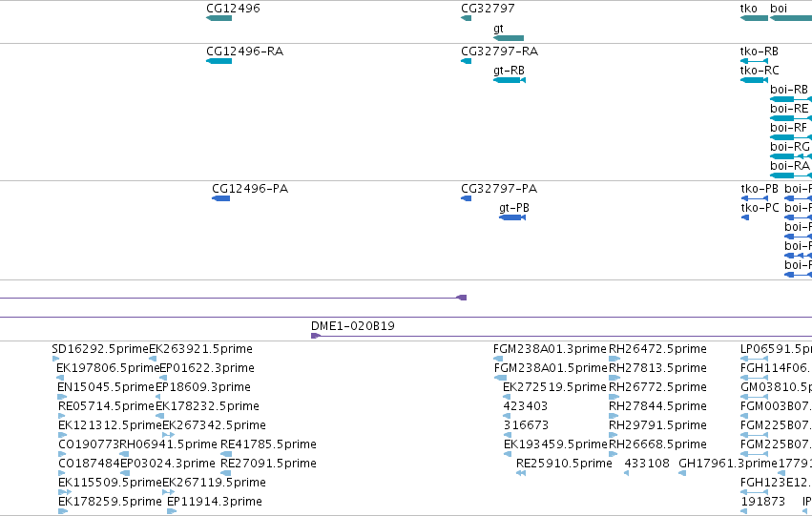Viewport: 812px width, 516px height.
Task: Click the RH26772.5prime EST label
Action: pyautogui.click(x=657, y=387)
